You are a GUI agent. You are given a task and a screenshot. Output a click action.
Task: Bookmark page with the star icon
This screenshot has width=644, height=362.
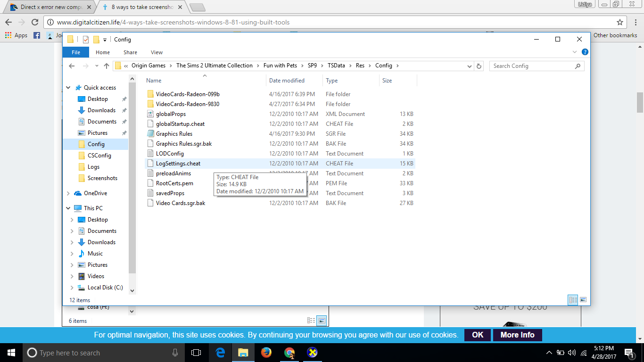click(x=620, y=22)
